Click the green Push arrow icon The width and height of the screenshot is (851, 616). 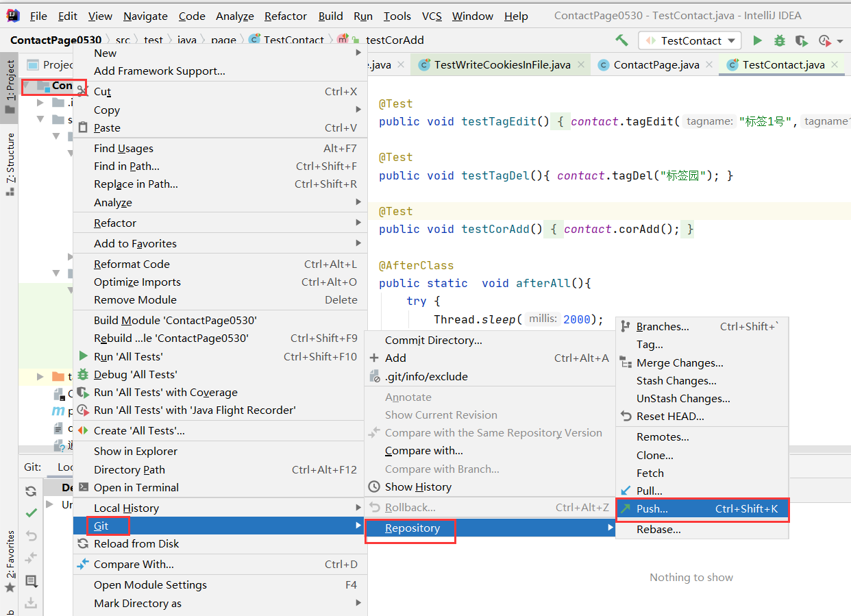click(625, 508)
